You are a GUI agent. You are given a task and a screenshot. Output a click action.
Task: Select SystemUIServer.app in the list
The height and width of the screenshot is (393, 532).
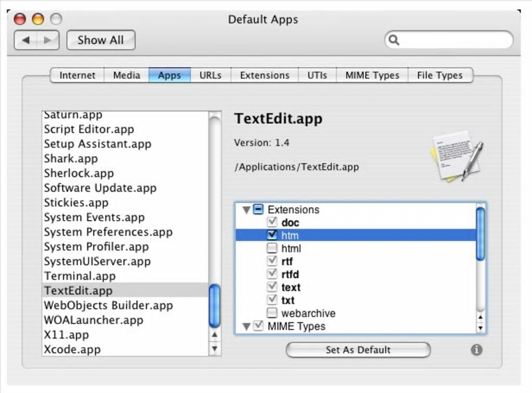tap(125, 261)
